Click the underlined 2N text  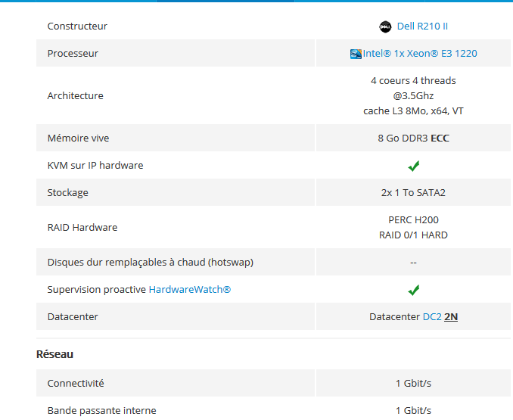[451, 316]
